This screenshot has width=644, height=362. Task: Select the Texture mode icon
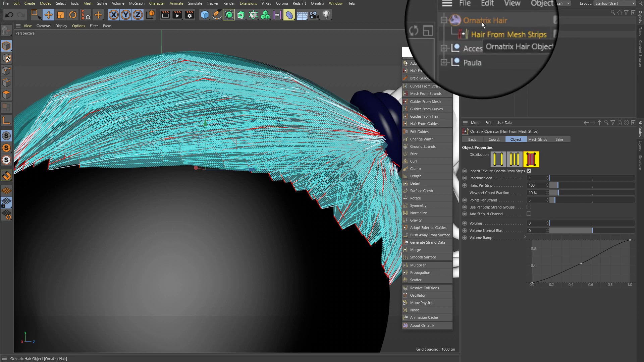click(6, 58)
